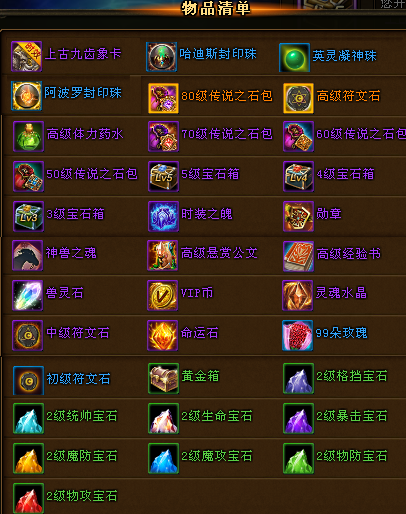
Task: Select the 阿波罗封印珠 icon
Action: click(x=26, y=96)
